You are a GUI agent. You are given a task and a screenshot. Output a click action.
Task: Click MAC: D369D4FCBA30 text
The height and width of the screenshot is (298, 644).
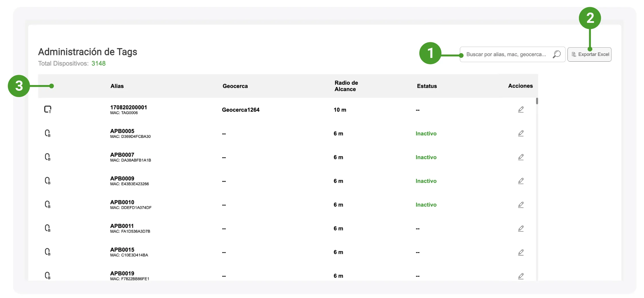tap(130, 136)
